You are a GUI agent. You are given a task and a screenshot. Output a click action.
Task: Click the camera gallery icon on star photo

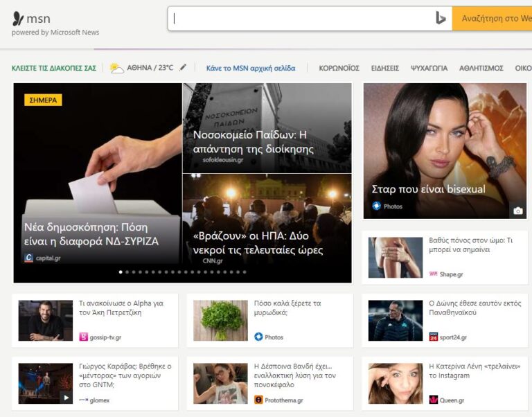517,211
